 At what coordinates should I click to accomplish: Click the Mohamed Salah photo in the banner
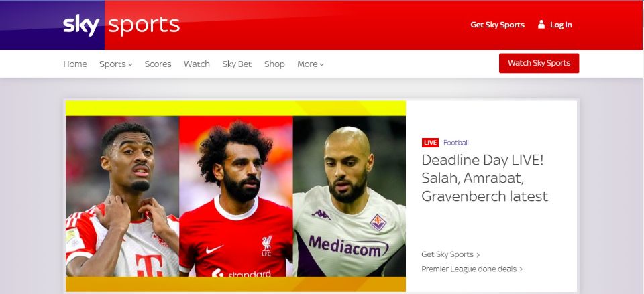(x=235, y=196)
